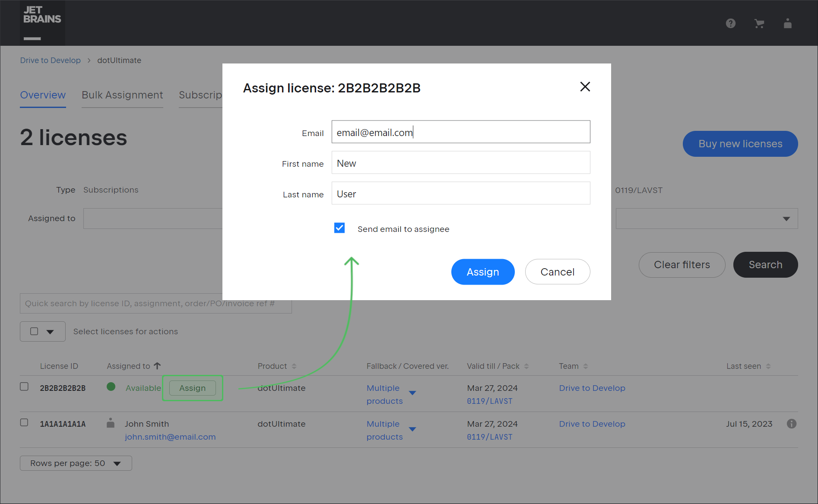Click Clear filters button
The image size is (818, 504).
click(x=682, y=265)
